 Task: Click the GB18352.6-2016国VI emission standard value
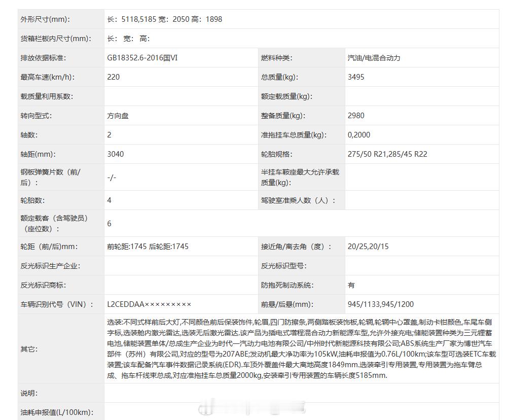pos(142,58)
